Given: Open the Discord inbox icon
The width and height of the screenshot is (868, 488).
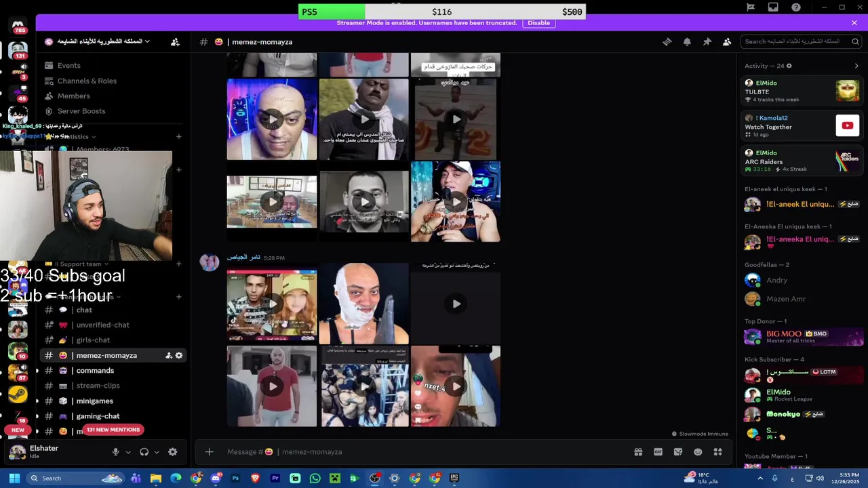Looking at the screenshot, I should tap(773, 7).
